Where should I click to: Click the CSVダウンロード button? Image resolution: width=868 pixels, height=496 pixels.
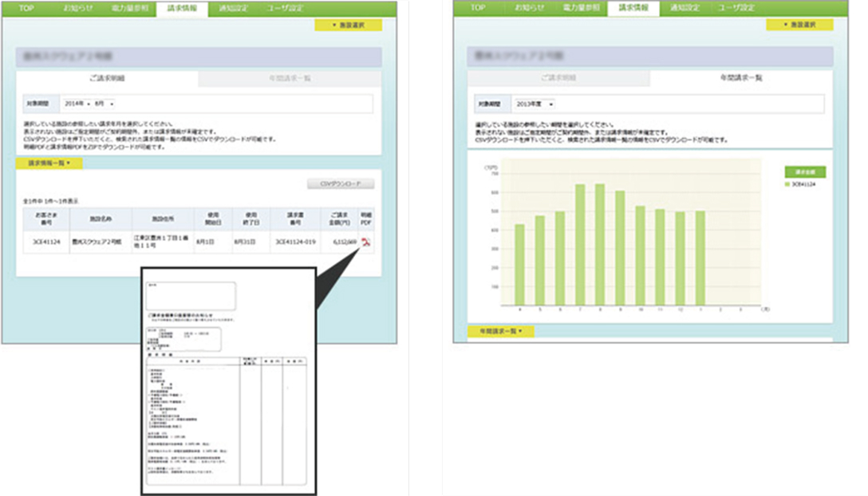pos(340,184)
